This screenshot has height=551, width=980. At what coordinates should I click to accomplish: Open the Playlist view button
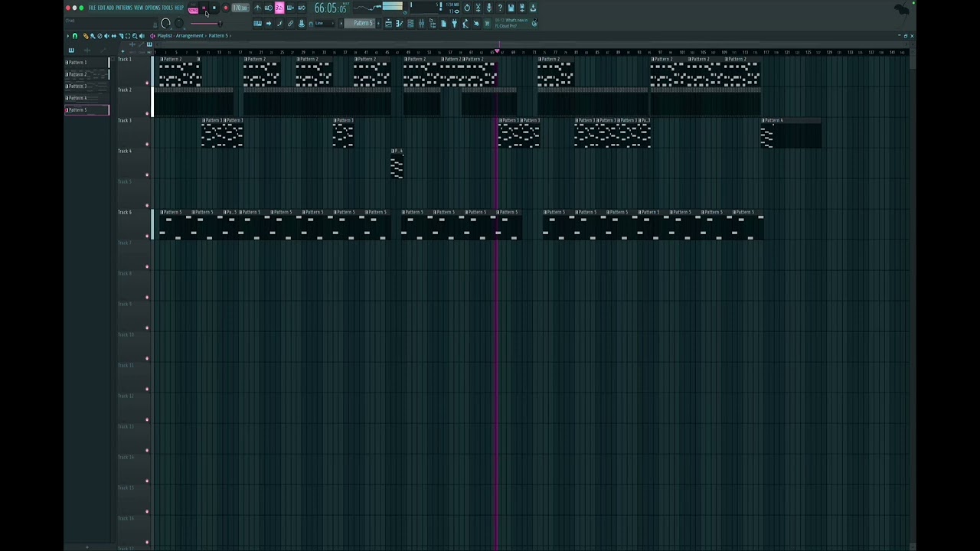pos(388,24)
